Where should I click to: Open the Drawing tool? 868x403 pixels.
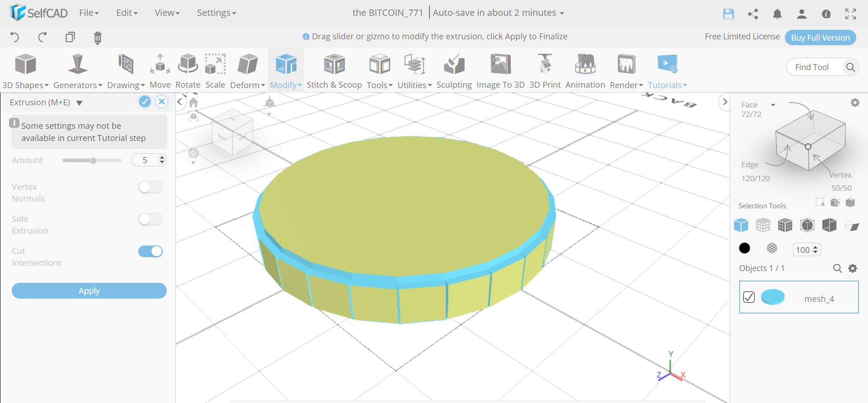[126, 71]
